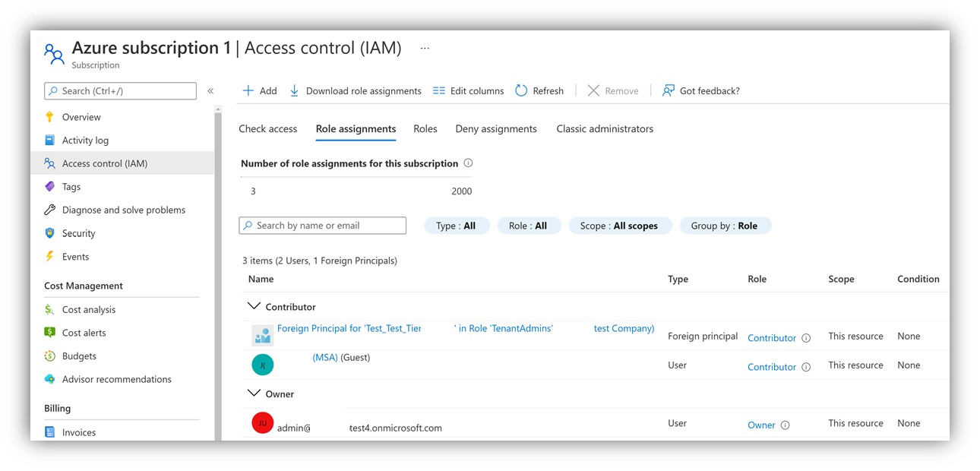
Task: Click info icon next to Owner role
Action: click(x=786, y=425)
